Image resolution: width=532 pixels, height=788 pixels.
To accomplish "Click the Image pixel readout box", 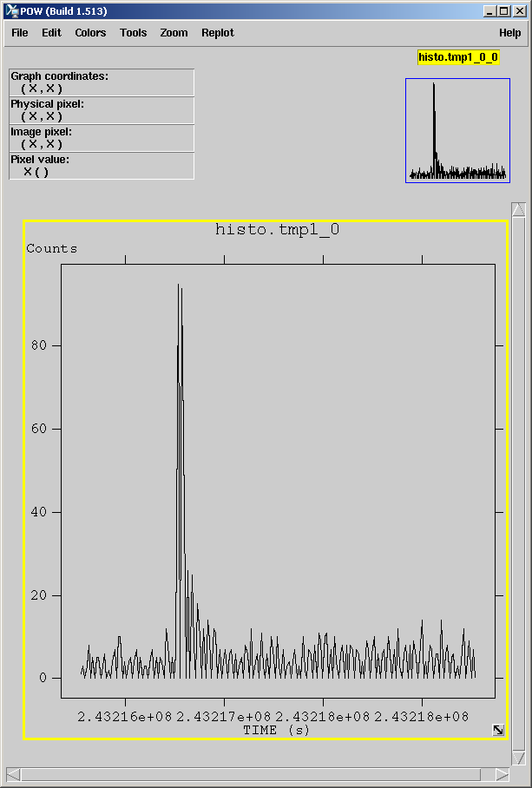I will 102,138.
